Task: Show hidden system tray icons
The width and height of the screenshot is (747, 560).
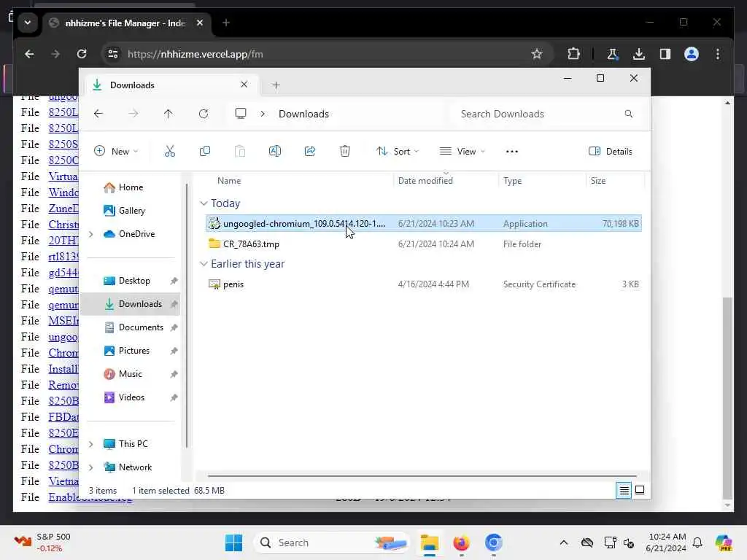Action: point(564,542)
